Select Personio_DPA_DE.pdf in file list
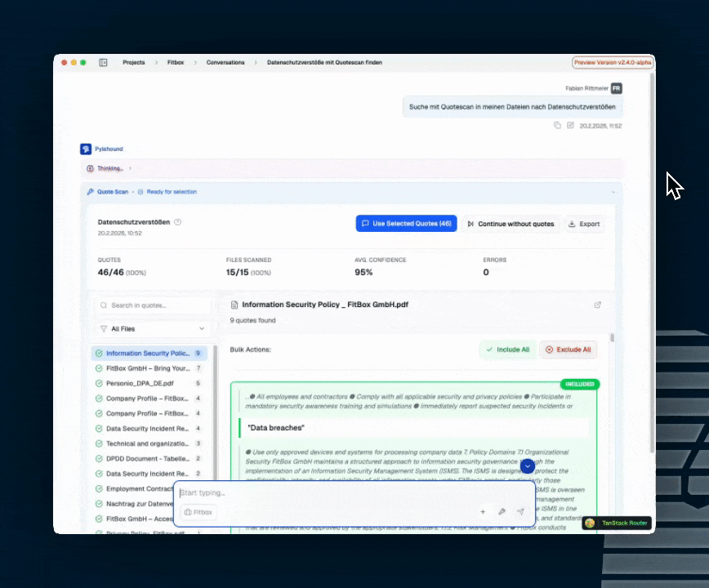709x588 pixels. click(140, 383)
